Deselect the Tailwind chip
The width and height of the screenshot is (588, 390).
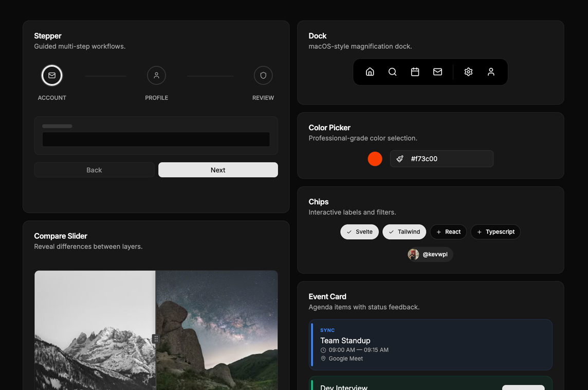tap(404, 232)
